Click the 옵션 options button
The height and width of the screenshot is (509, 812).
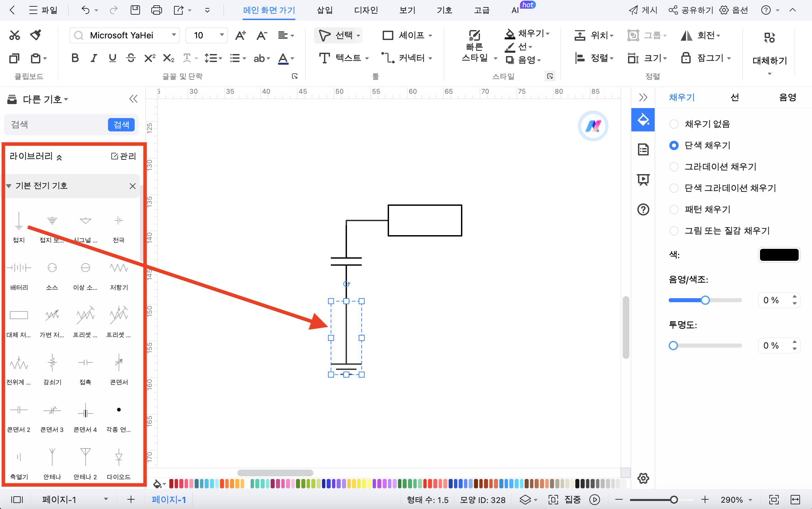[734, 10]
